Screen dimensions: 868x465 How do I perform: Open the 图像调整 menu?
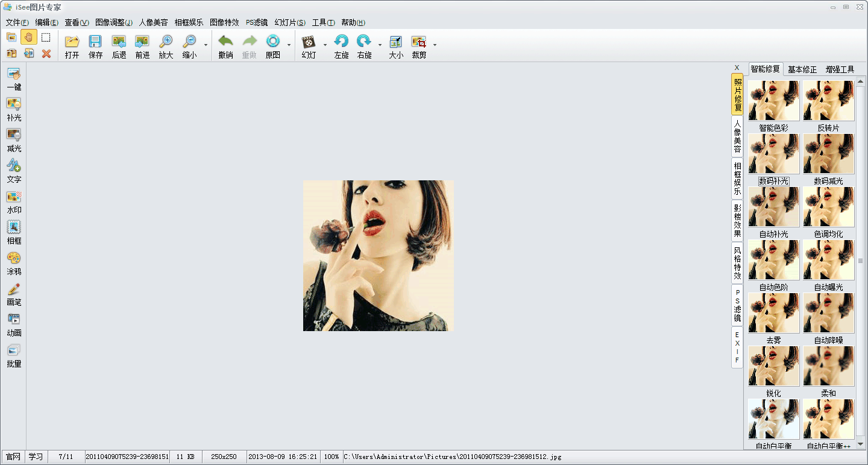tap(114, 22)
